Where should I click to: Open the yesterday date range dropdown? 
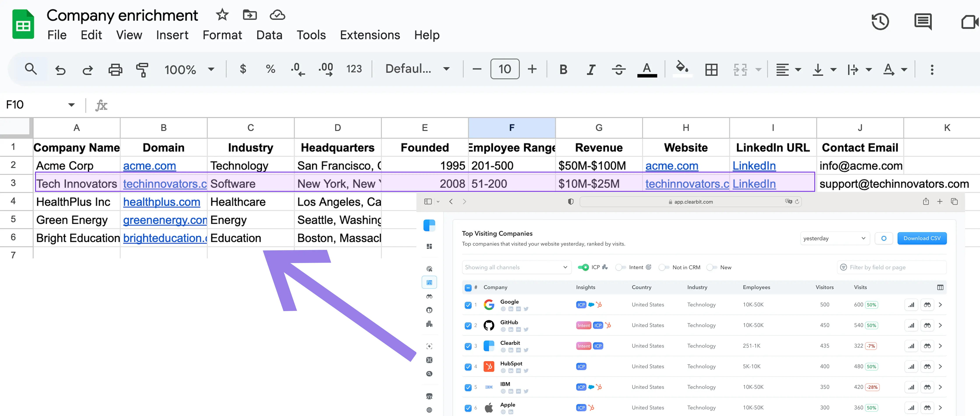[835, 238]
